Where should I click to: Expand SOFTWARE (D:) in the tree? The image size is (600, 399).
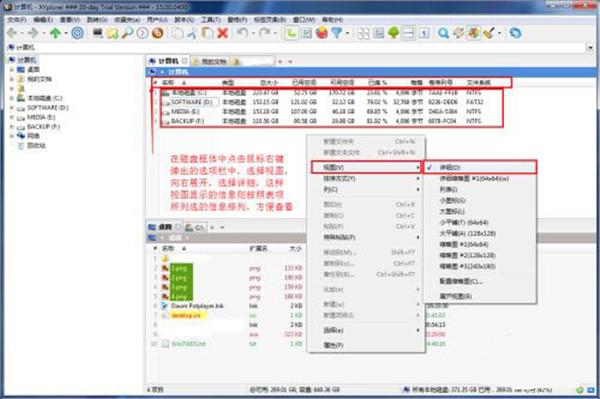11,108
